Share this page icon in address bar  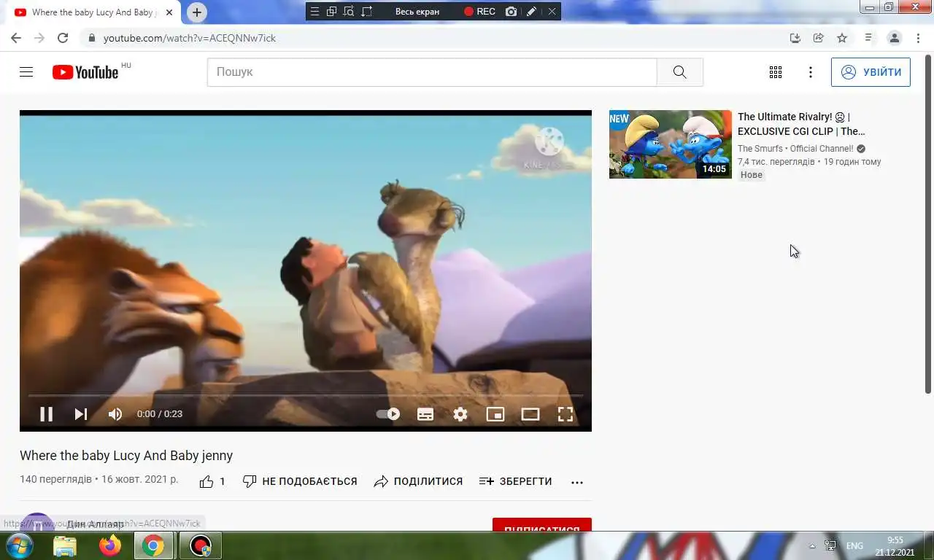point(819,38)
